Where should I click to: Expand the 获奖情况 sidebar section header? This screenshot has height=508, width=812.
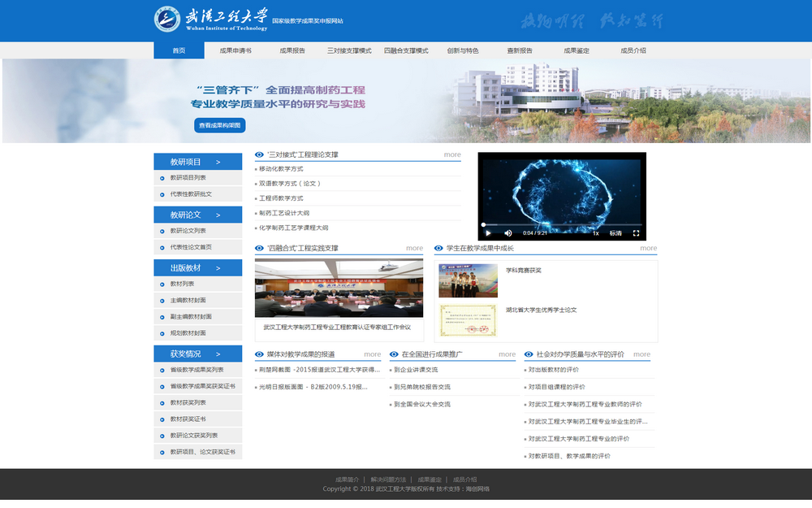pyautogui.click(x=197, y=354)
